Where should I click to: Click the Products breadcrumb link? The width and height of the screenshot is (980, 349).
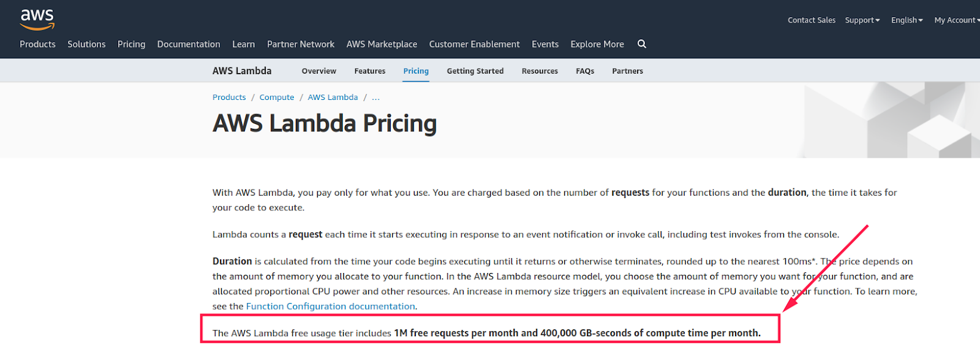(x=229, y=98)
